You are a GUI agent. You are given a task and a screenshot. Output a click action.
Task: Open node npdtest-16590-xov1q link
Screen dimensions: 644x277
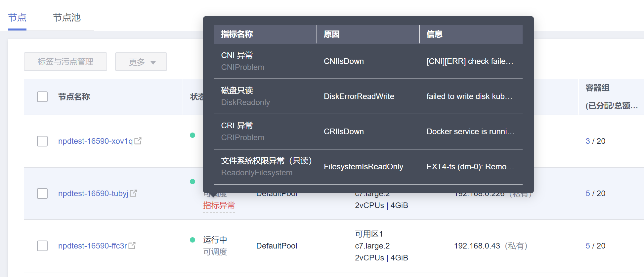click(x=95, y=141)
